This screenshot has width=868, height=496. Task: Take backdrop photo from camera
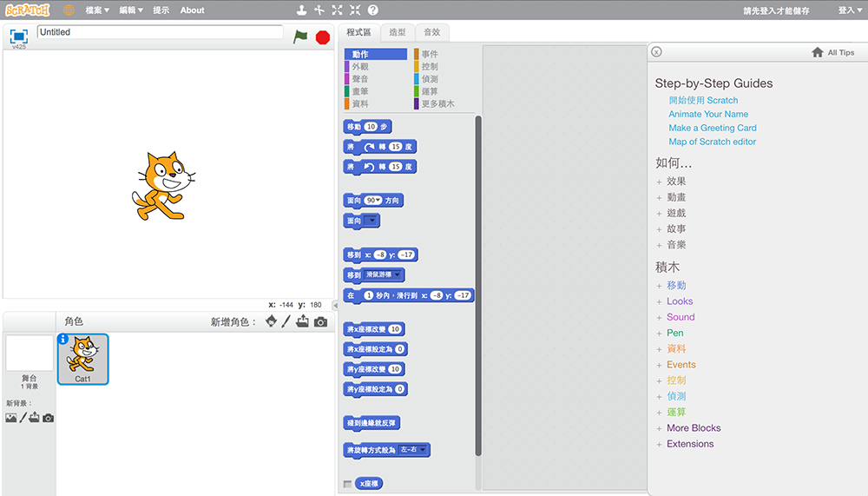pyautogui.click(x=48, y=418)
